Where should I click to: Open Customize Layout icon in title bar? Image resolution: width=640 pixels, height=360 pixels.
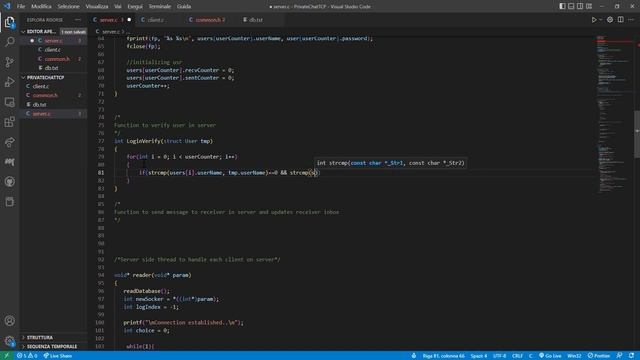tap(589, 6)
